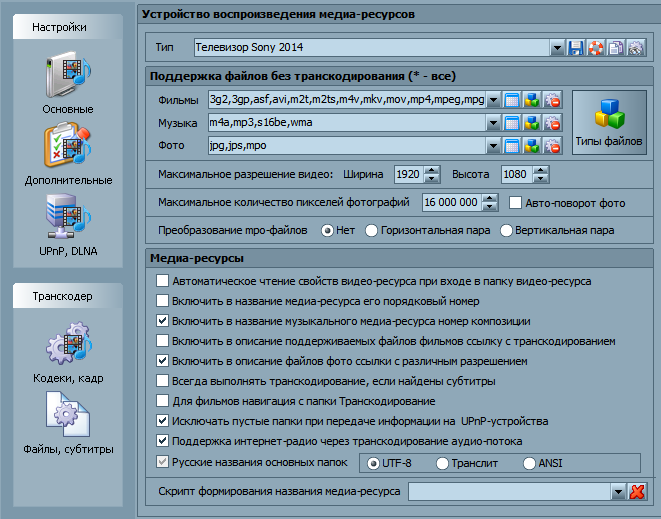Click the red-minus gear icon in Фильмы row

click(x=552, y=100)
